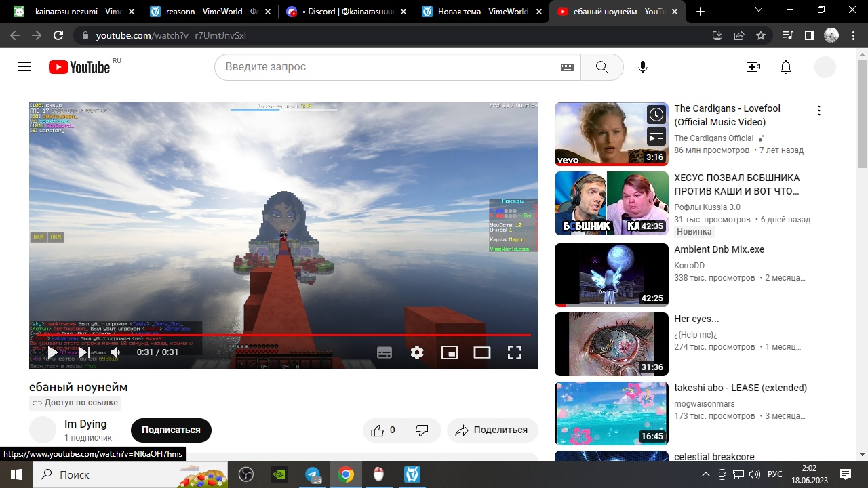Click the Подписаться subscribe button
Screen dimensions: 868x488
click(x=171, y=430)
